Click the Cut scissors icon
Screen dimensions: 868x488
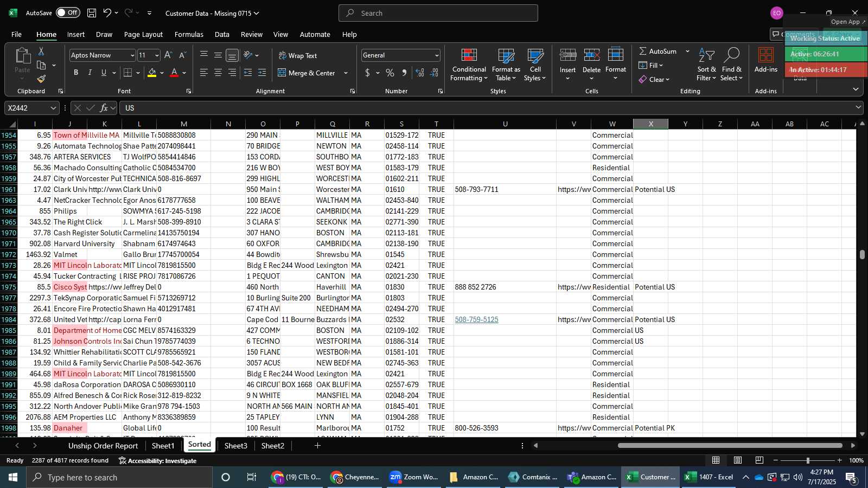41,51
